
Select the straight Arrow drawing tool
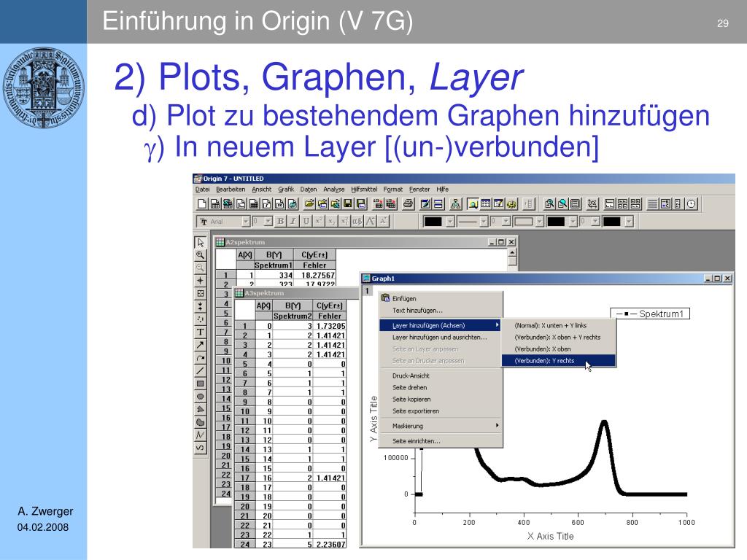point(201,345)
